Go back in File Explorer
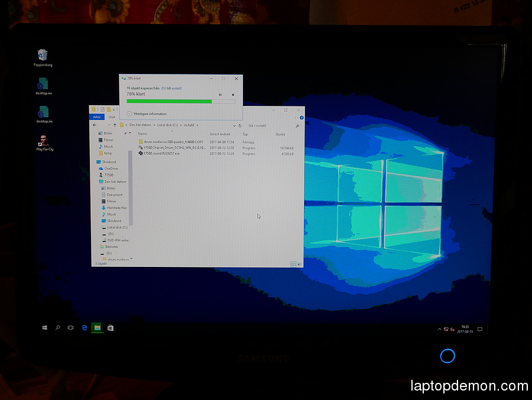532x400 pixels. point(95,125)
